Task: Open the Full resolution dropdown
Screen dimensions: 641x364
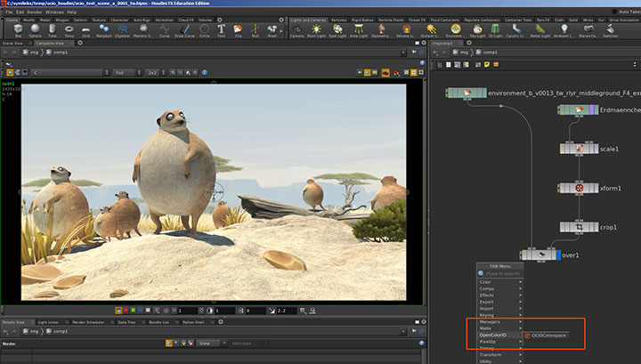Action: (x=127, y=72)
